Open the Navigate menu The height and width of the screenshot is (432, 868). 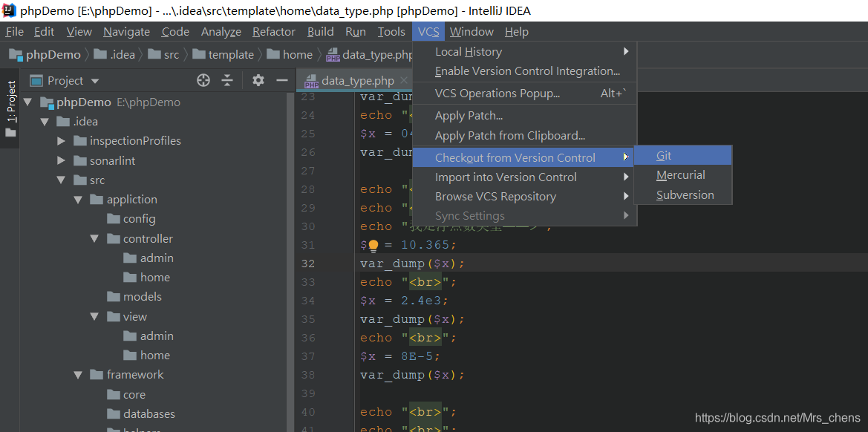tap(126, 32)
